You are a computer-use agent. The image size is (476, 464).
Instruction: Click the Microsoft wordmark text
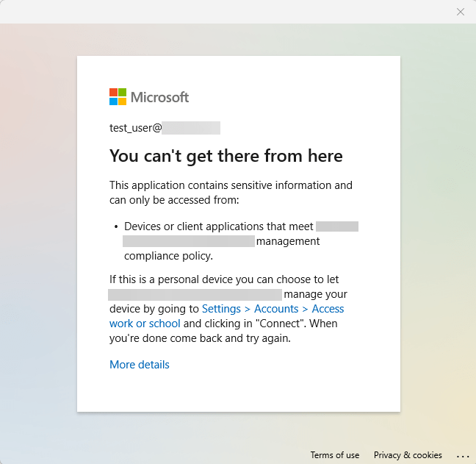(x=160, y=97)
